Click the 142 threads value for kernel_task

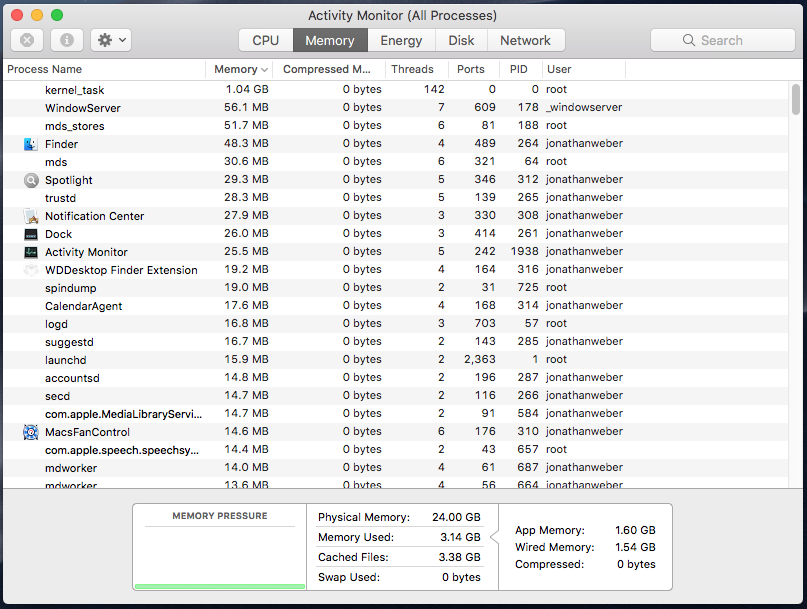point(434,89)
